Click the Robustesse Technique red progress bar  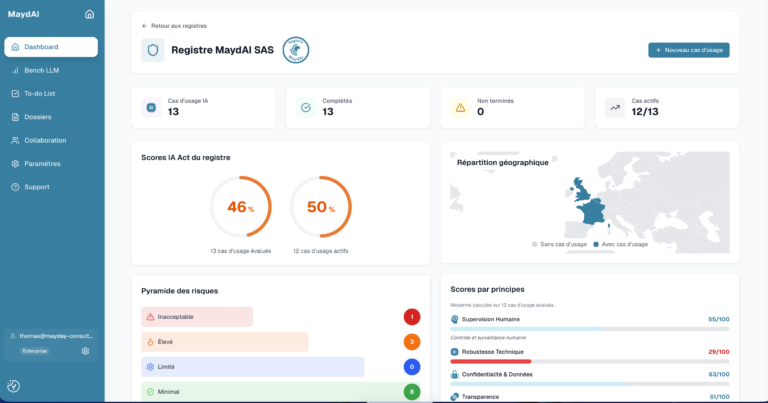[491, 361]
